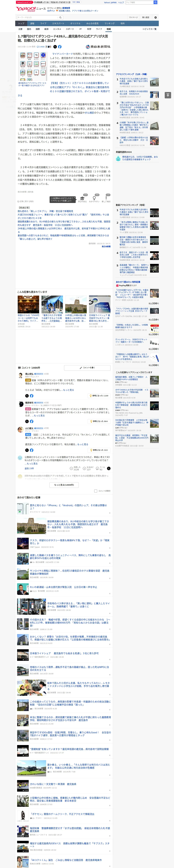
Task: Open トピックス一覧 link
Action: [x=149, y=29]
